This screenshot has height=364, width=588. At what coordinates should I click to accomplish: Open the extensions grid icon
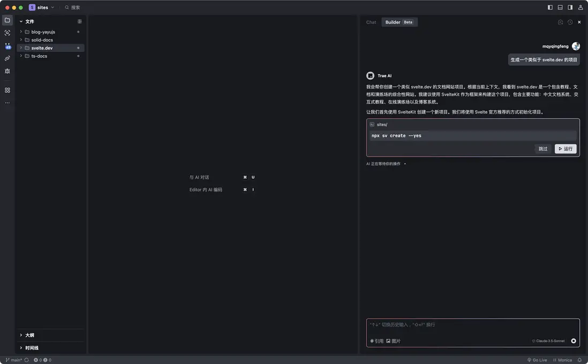[x=7, y=90]
